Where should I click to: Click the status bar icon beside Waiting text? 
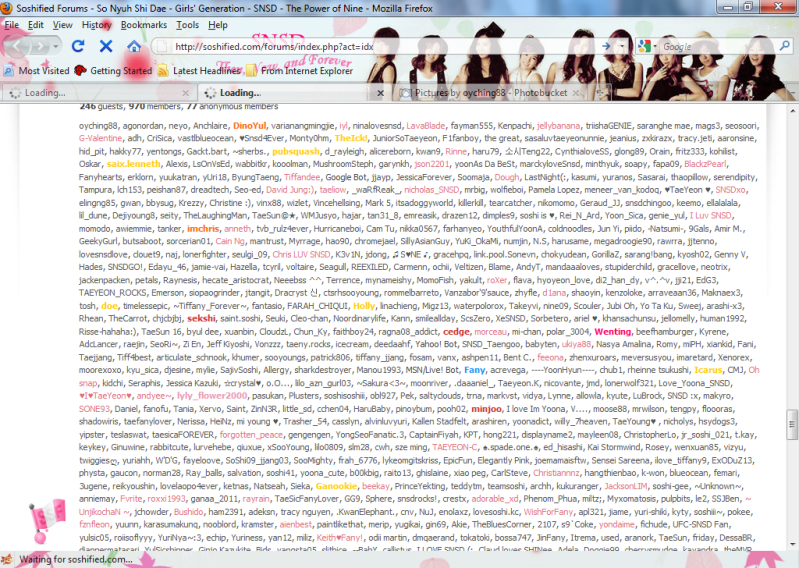[7, 559]
